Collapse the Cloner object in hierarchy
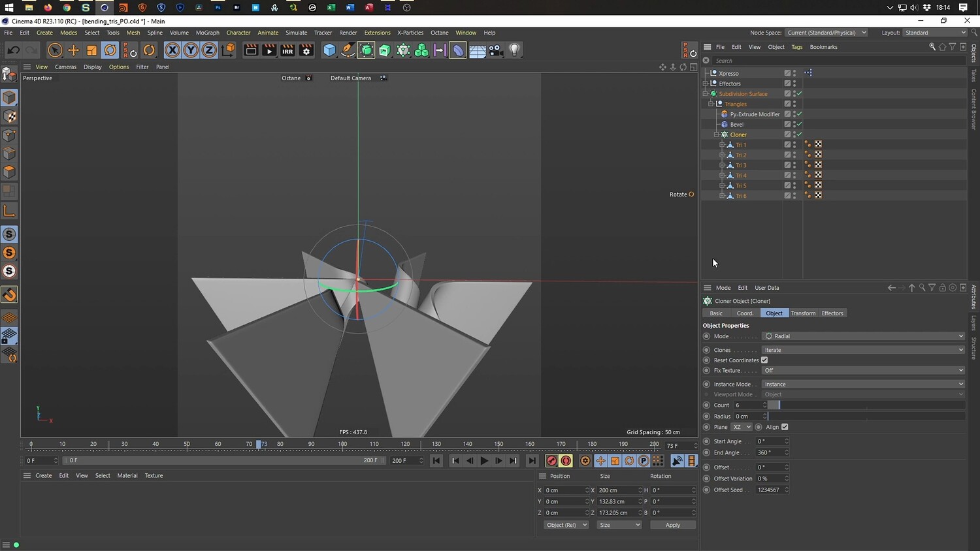Viewport: 980px width, 551px height. click(x=716, y=134)
